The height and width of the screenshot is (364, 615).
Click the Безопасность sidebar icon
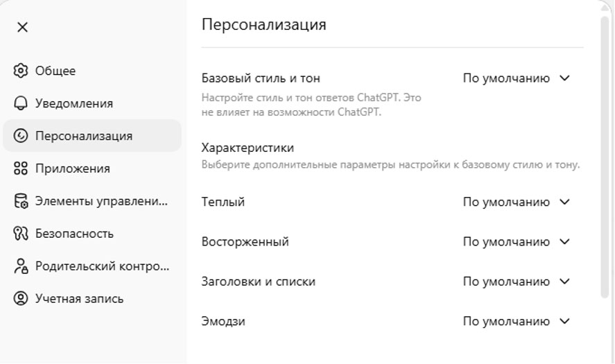coord(21,234)
